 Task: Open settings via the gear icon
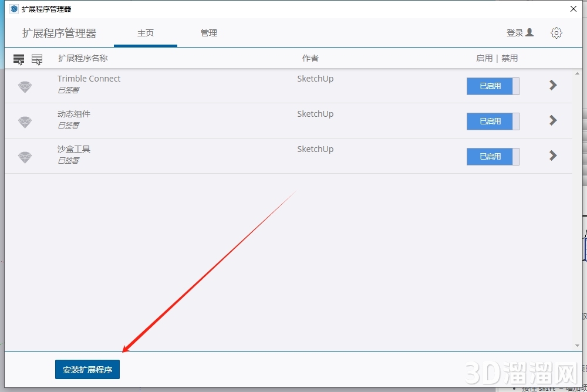pos(556,33)
